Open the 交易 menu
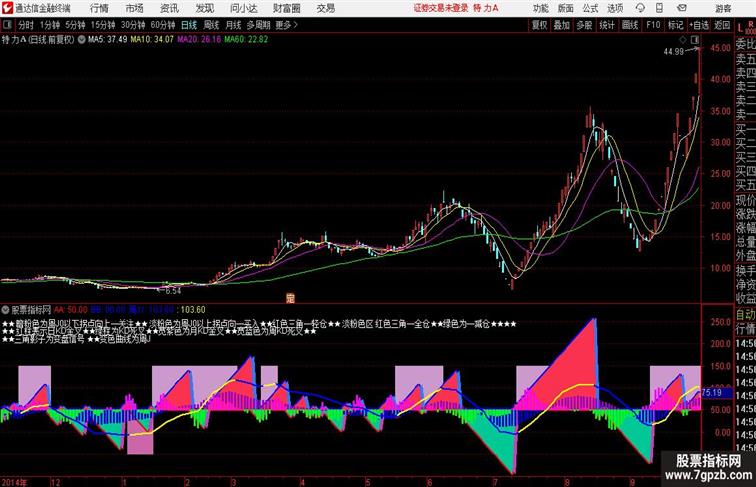The height and width of the screenshot is (487, 756). (x=325, y=8)
